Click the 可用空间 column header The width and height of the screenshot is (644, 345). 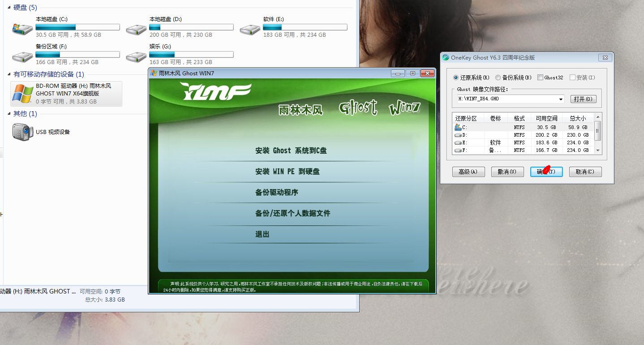546,118
